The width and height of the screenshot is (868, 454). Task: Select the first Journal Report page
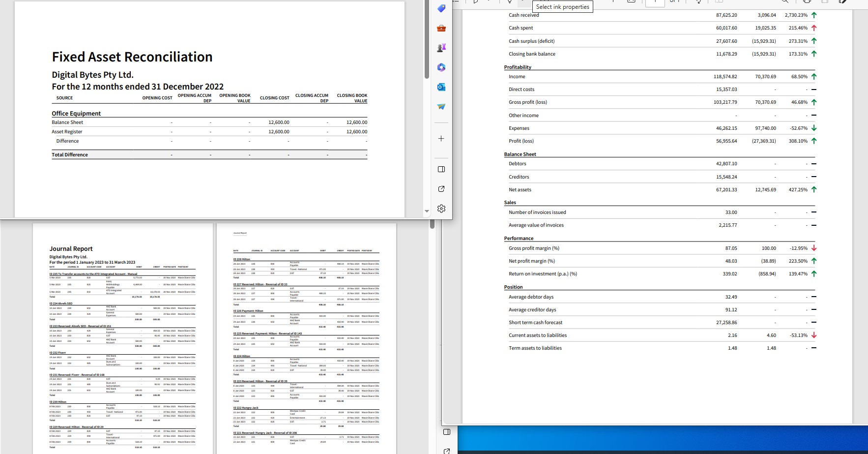pos(123,338)
